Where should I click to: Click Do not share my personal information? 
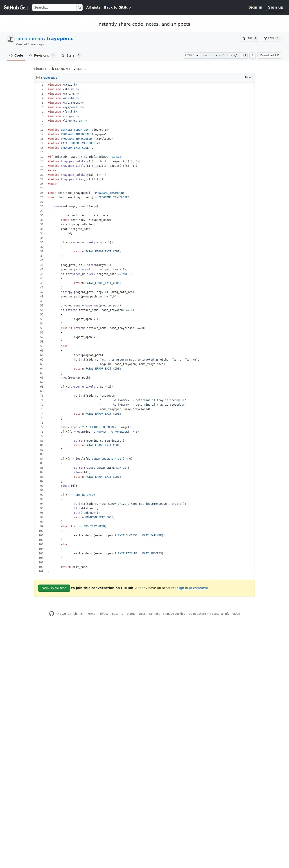coord(214,614)
